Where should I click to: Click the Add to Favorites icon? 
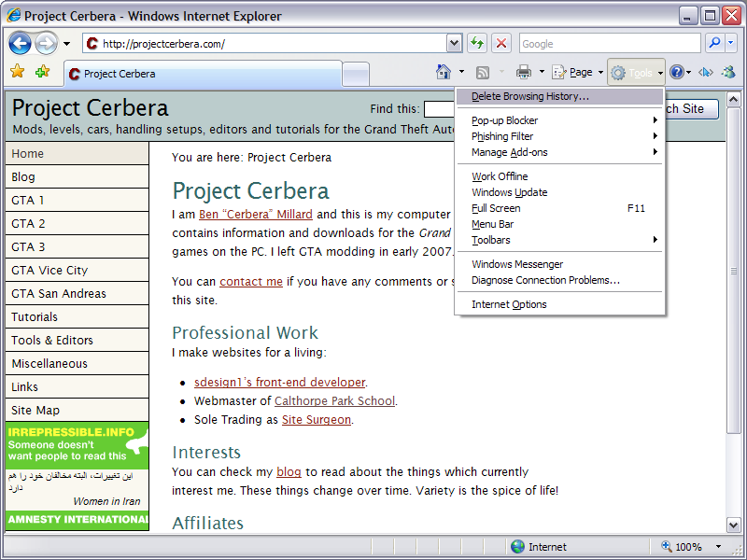click(42, 72)
